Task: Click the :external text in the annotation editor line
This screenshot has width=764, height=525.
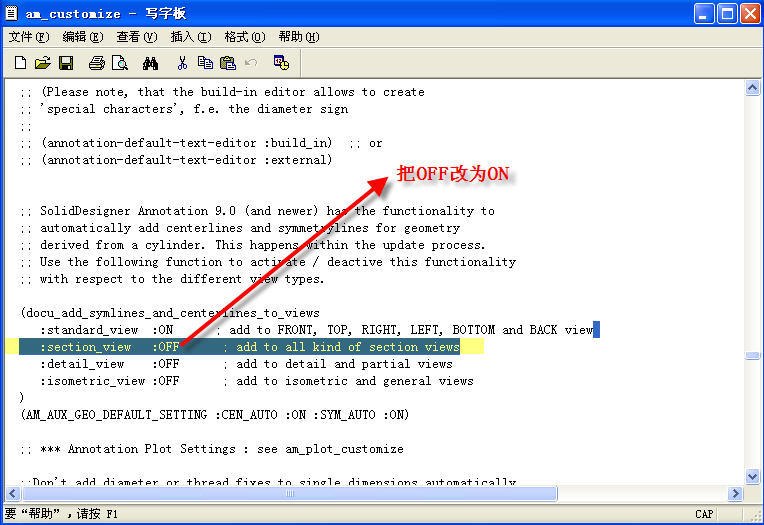Action: pyautogui.click(x=295, y=160)
